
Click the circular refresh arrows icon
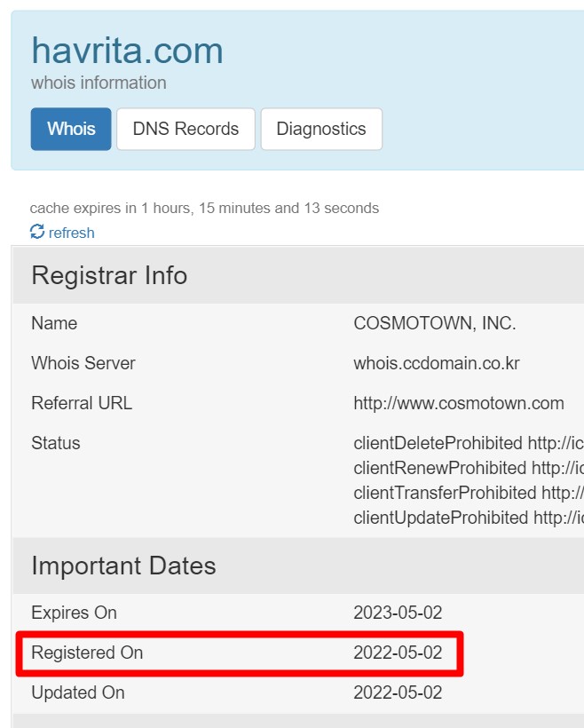pos(37,232)
